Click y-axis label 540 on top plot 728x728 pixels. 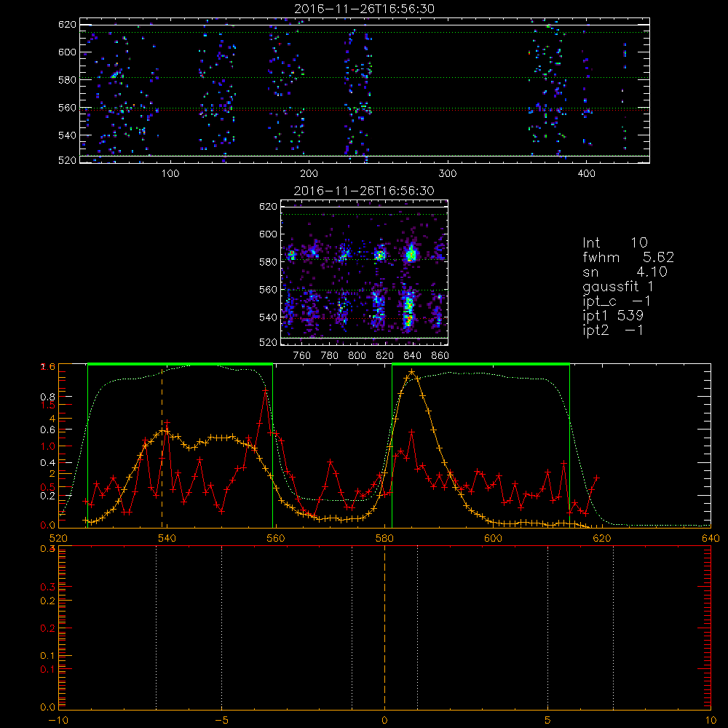tap(67, 135)
